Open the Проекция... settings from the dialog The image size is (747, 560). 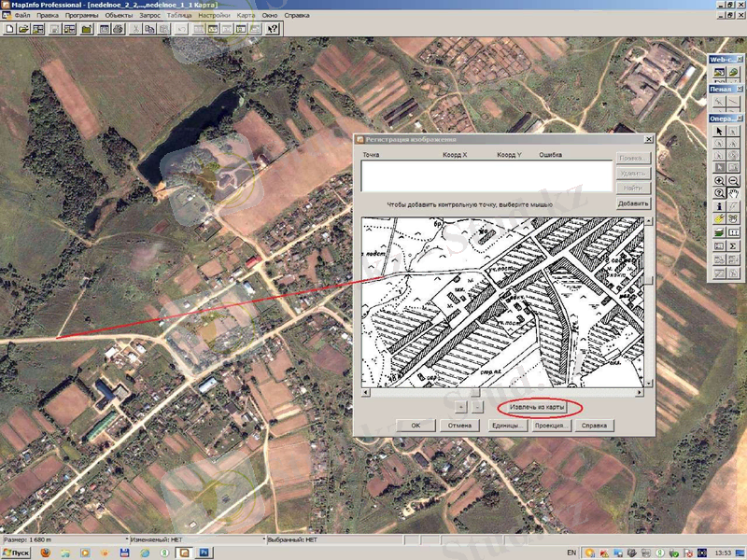(x=553, y=426)
